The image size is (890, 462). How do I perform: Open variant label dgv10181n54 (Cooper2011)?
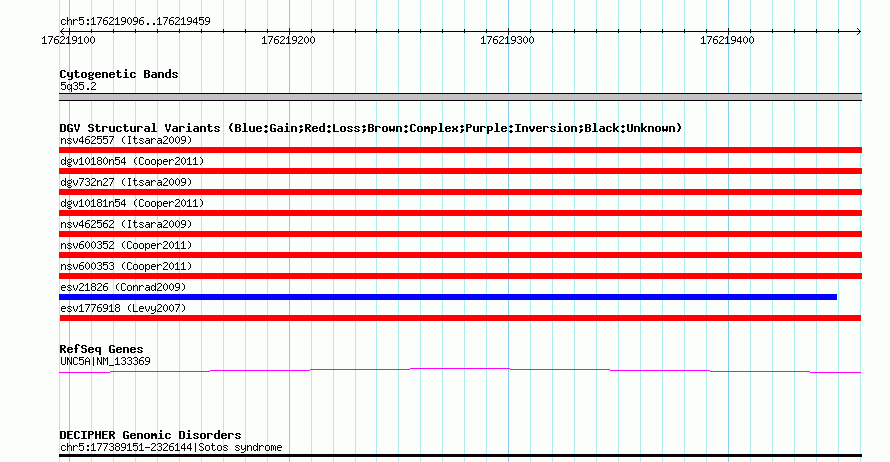(x=132, y=203)
